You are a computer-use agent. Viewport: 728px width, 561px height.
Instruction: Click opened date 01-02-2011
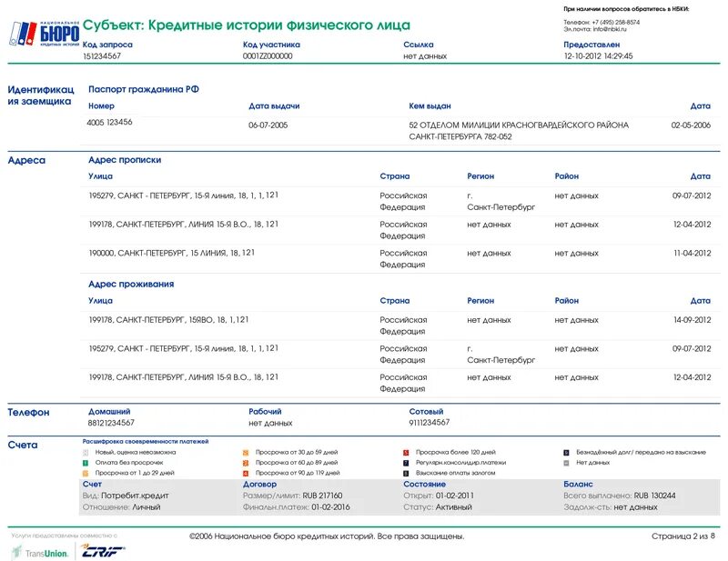coord(454,496)
